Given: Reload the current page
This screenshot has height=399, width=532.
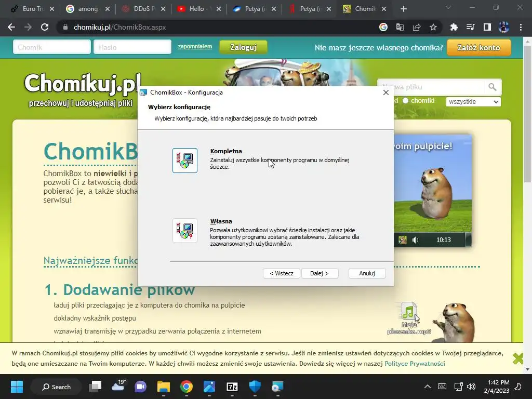Looking at the screenshot, I should (45, 27).
